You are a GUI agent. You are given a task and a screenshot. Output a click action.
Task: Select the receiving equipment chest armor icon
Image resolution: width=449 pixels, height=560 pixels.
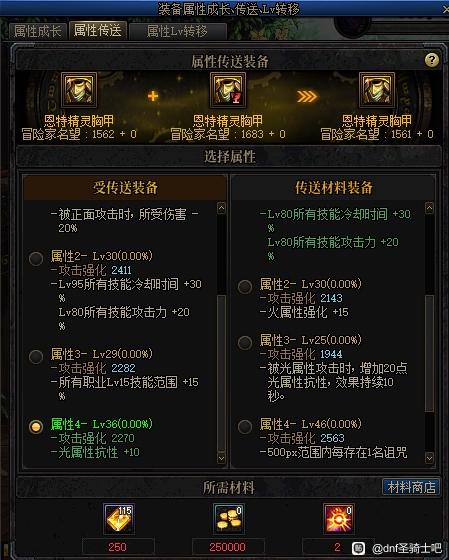point(79,90)
